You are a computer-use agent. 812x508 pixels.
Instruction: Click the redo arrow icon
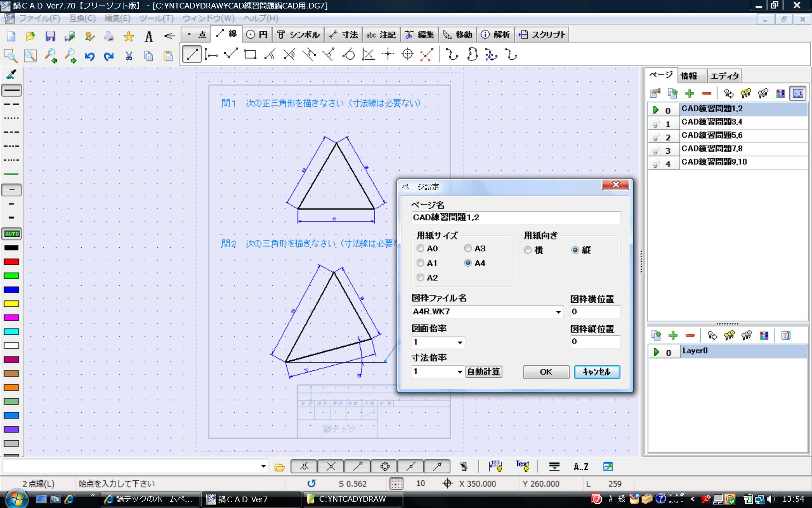109,56
